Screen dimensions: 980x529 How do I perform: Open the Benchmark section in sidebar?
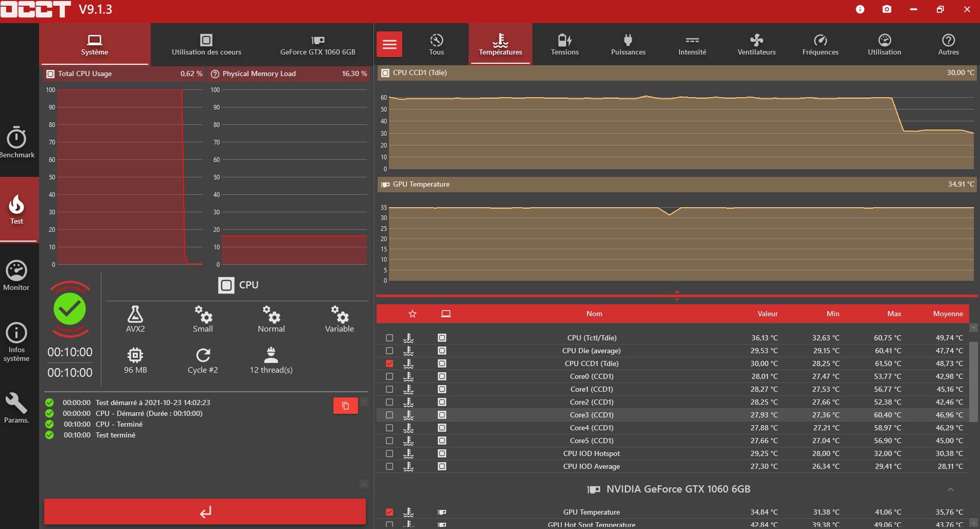(16, 142)
